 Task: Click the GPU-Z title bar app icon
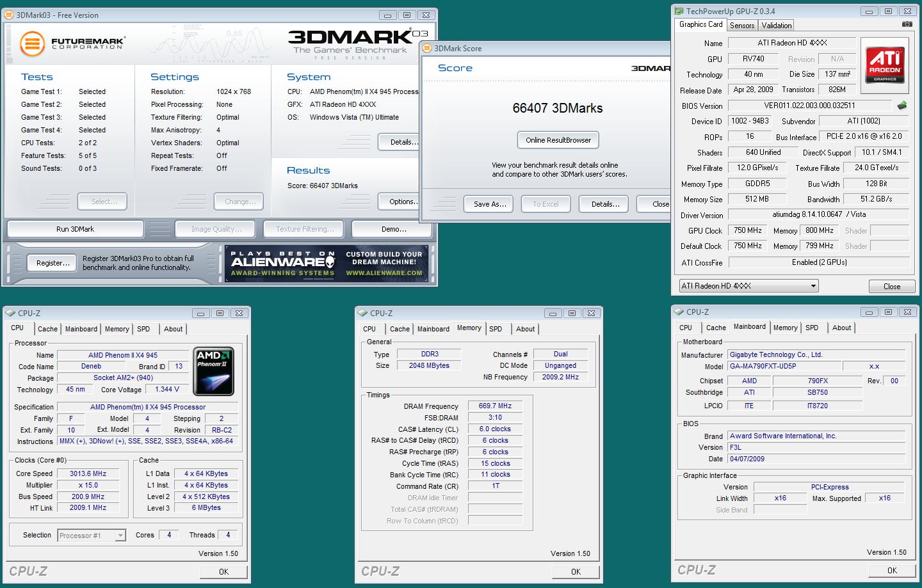click(x=679, y=11)
